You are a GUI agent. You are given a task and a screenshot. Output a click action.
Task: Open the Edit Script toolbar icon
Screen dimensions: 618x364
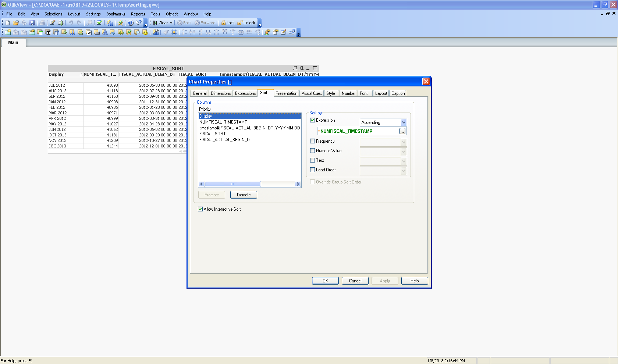pyautogui.click(x=53, y=23)
